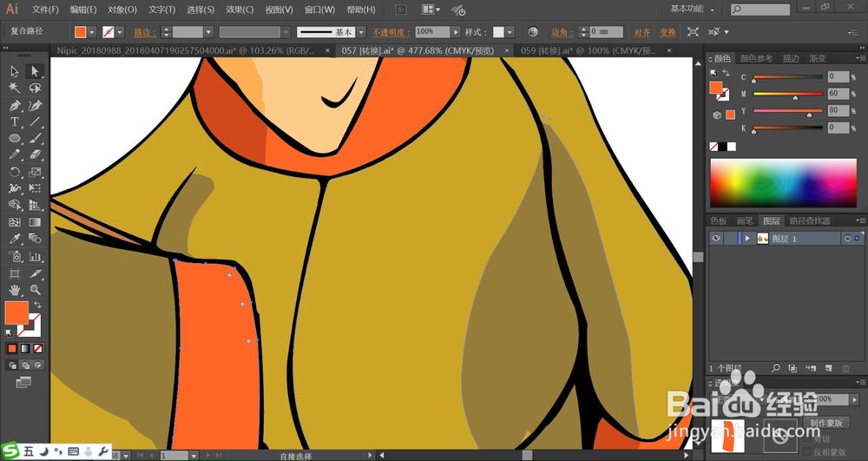Open the stroke color dropdown in control bar
The width and height of the screenshot is (868, 461).
[120, 32]
